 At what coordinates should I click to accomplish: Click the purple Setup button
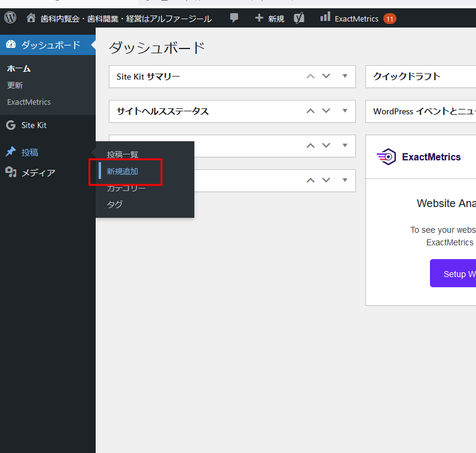453,273
